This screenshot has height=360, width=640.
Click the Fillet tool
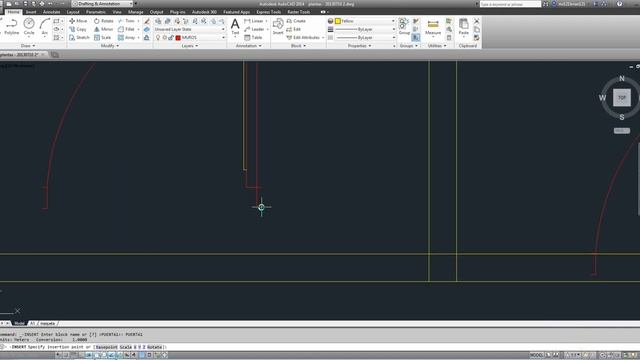126,29
